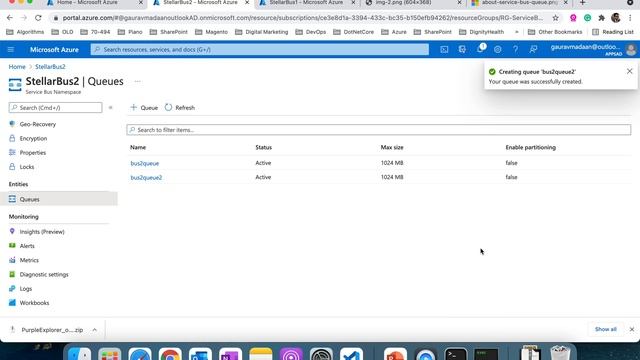
Task: Open Directories and subscriptions filter icon
Action: click(462, 49)
